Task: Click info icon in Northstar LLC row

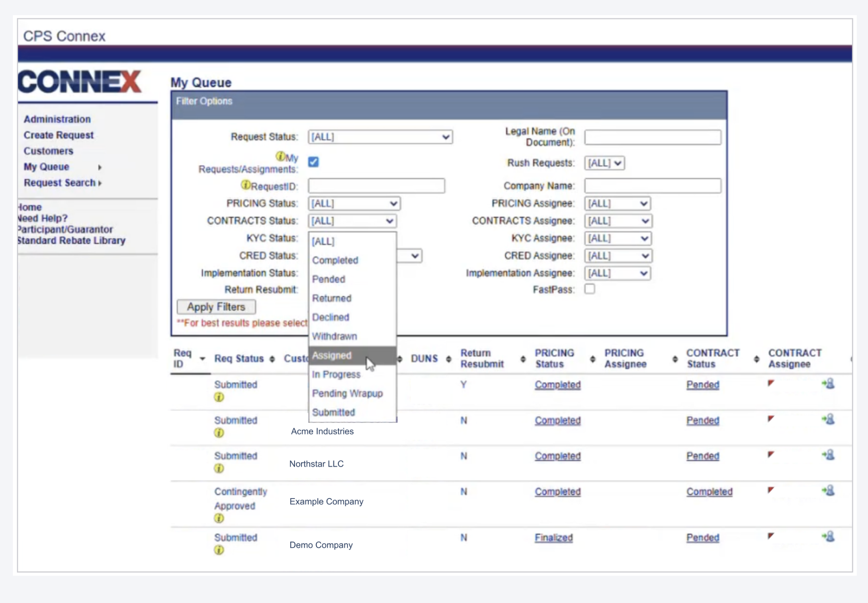Action: [219, 468]
